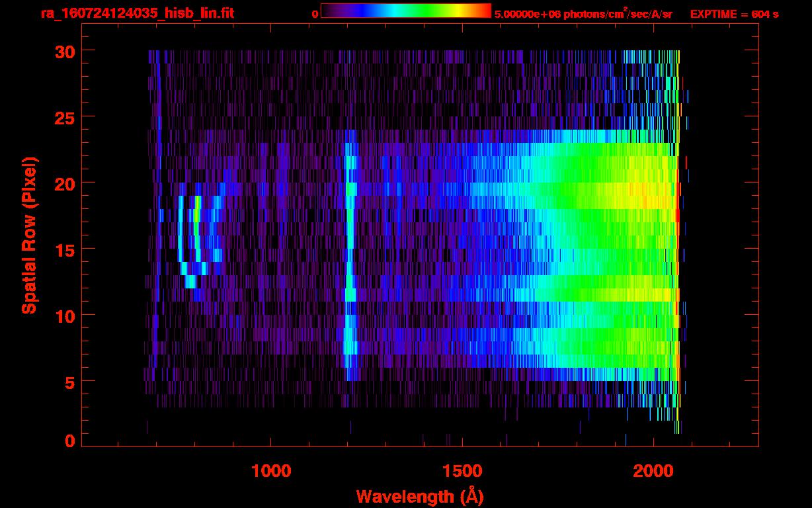Click the color bar legend at top
The height and width of the screenshot is (508, 812).
406,11
